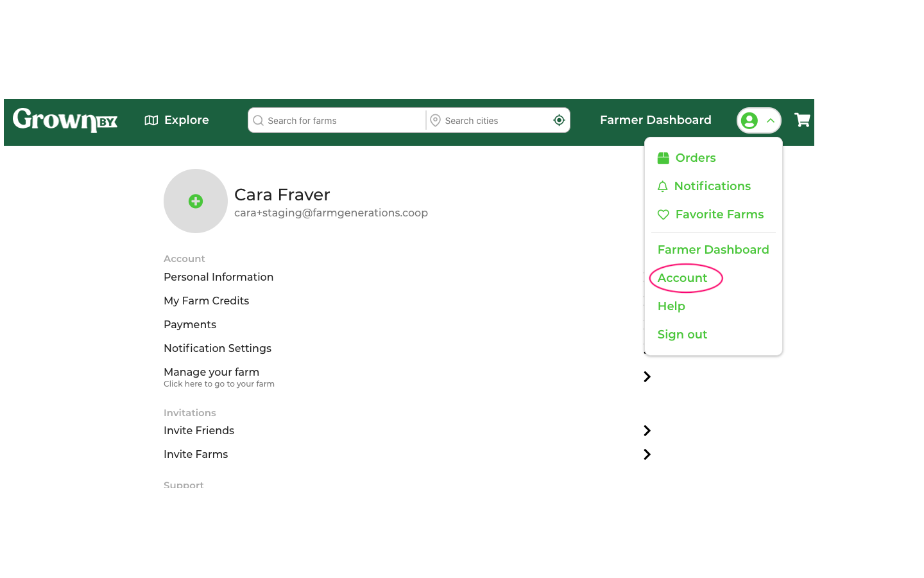This screenshot has height=578, width=924.
Task: Open Farmer Dashboard in the header
Action: pyautogui.click(x=655, y=120)
